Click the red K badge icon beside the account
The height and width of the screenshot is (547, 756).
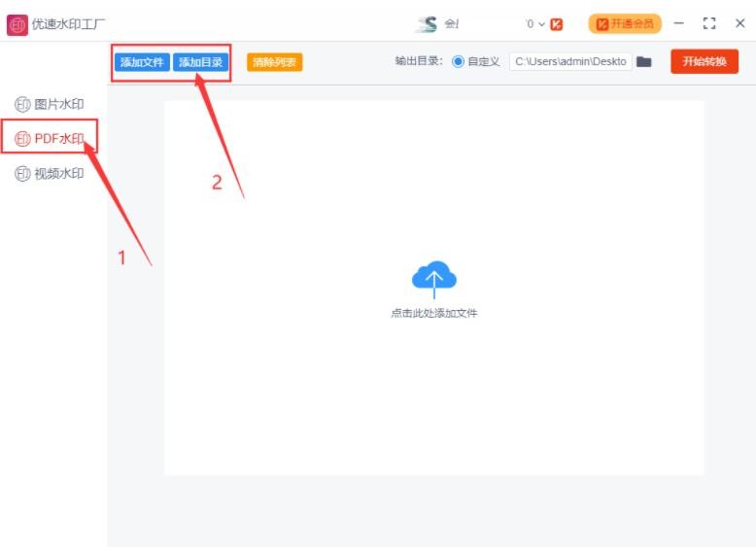557,24
